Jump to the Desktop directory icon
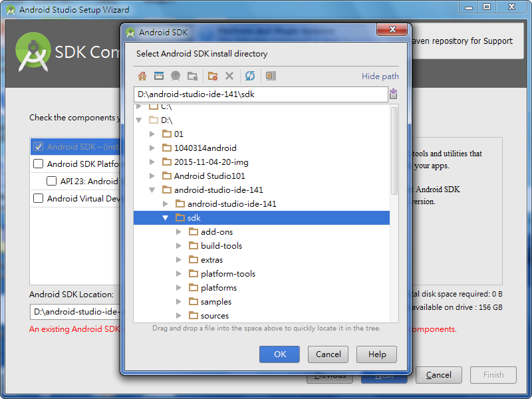The image size is (532, 399). (159, 76)
